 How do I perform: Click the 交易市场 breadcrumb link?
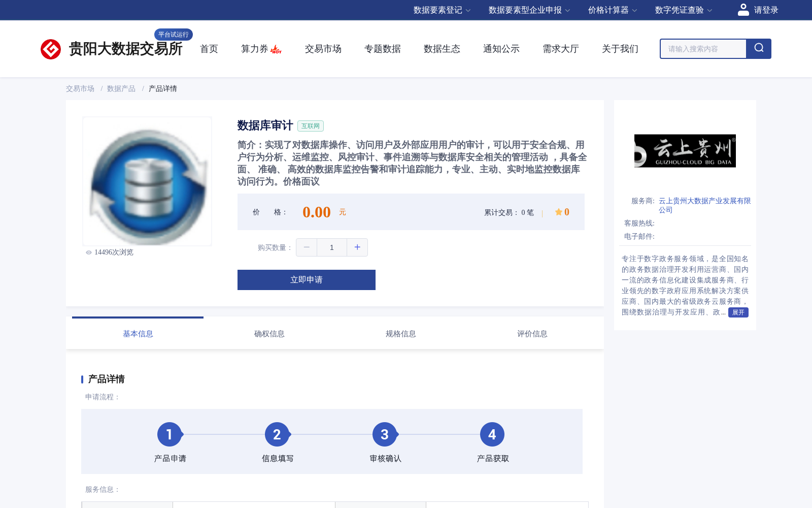(x=80, y=88)
